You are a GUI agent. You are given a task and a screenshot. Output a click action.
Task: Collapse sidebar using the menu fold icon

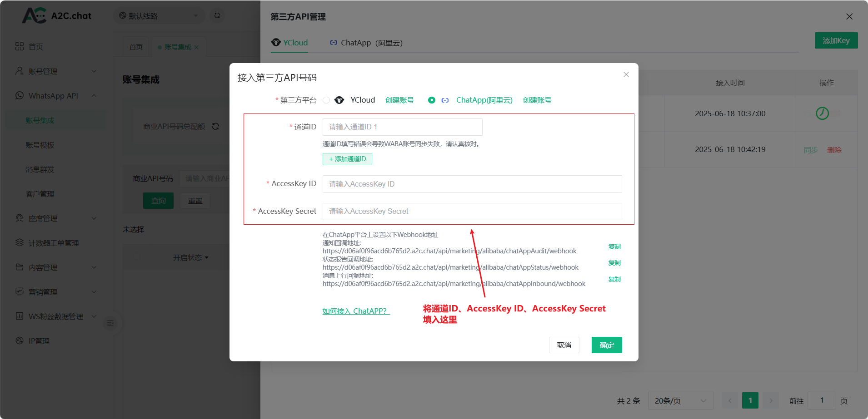pos(110,323)
